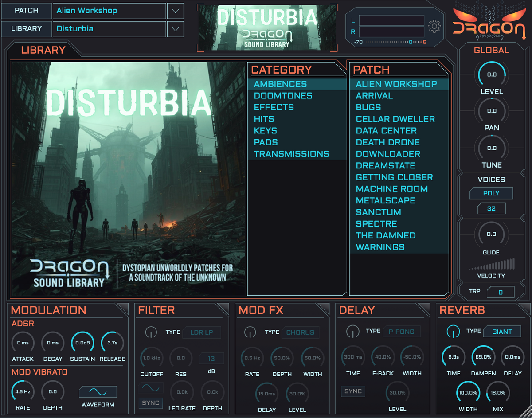
Task: Click the Library name field Disturbia
Action: pyautogui.click(x=109, y=29)
